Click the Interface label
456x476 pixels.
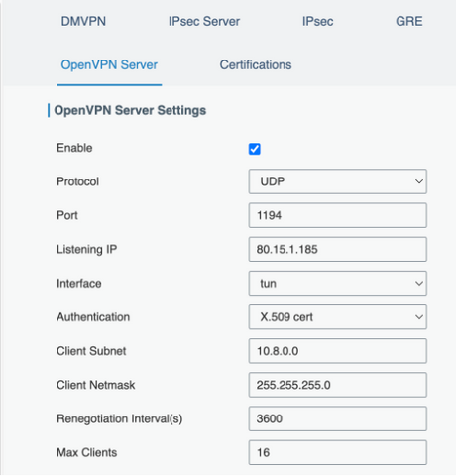pyautogui.click(x=79, y=284)
